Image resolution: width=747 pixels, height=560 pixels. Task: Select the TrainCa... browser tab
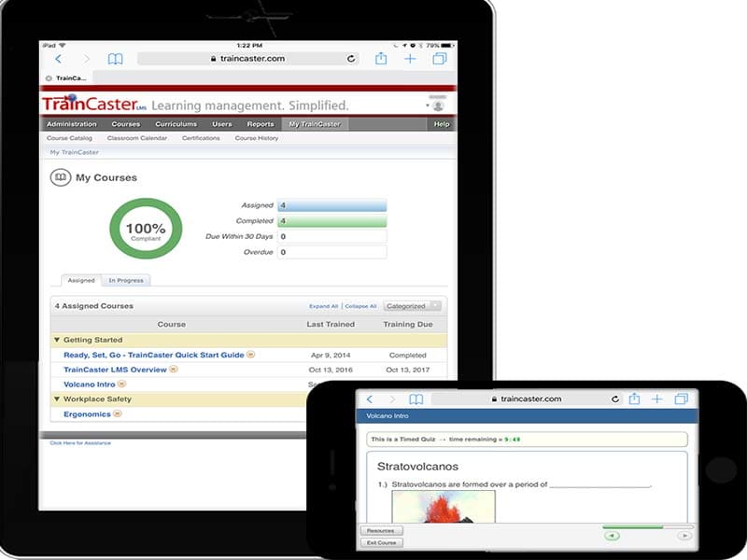coord(66,78)
